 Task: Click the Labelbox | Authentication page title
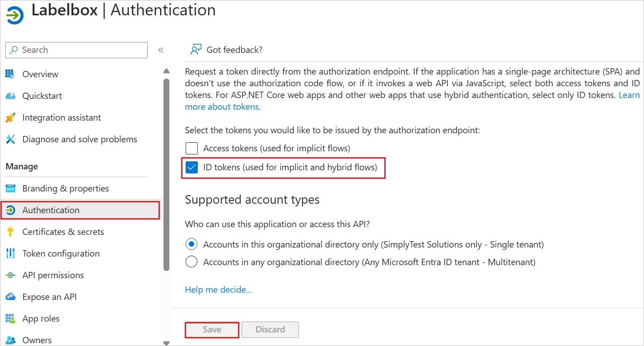pyautogui.click(x=124, y=10)
